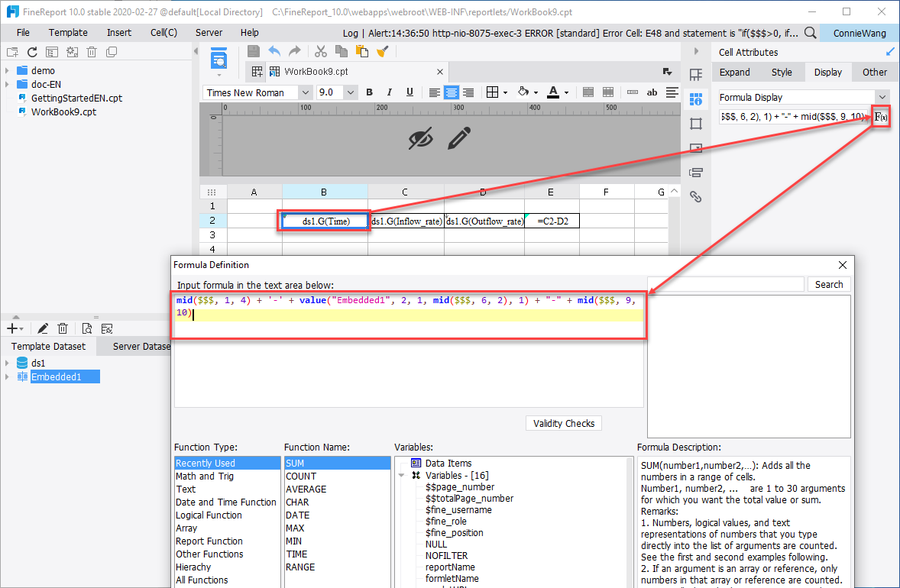Open the Formula Display dropdown in Cell Attributes
The height and width of the screenshot is (588, 900).
coord(882,97)
